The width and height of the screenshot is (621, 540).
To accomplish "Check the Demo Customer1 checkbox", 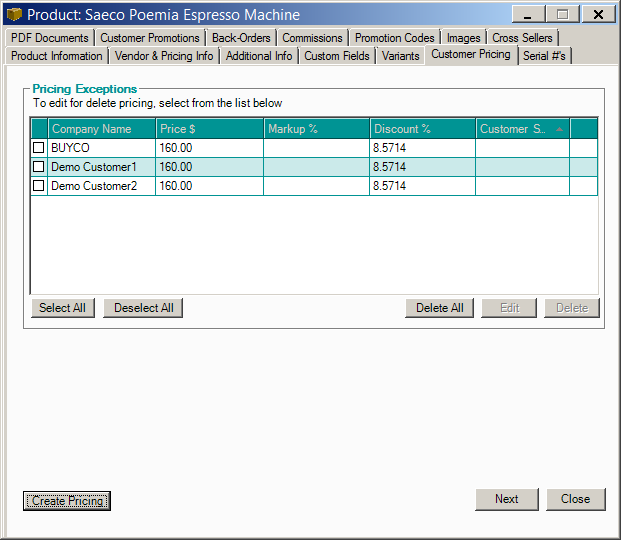I will point(39,167).
